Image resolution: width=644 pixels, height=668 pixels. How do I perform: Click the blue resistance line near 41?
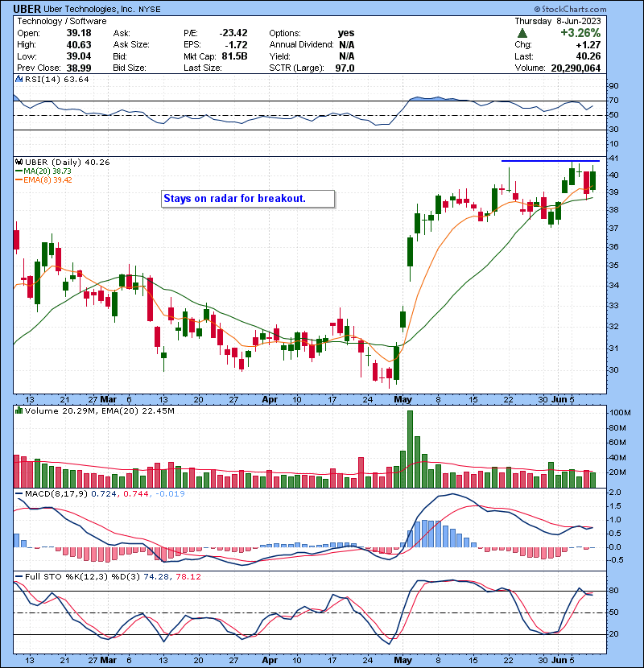pyautogui.click(x=551, y=161)
